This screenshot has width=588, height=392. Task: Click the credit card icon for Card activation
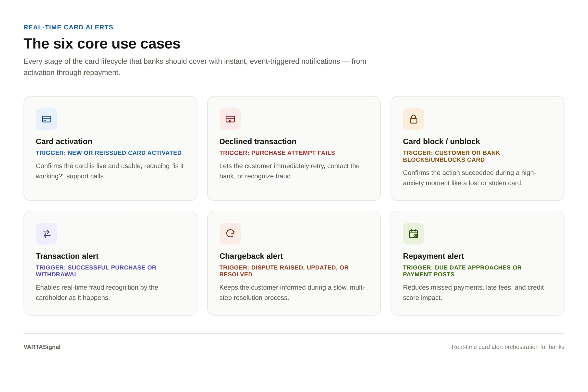[x=47, y=119]
